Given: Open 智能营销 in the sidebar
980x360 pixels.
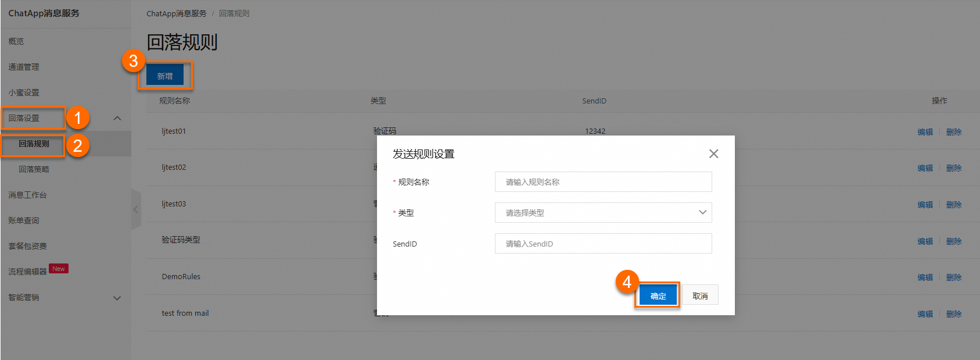Looking at the screenshot, I should 24,297.
